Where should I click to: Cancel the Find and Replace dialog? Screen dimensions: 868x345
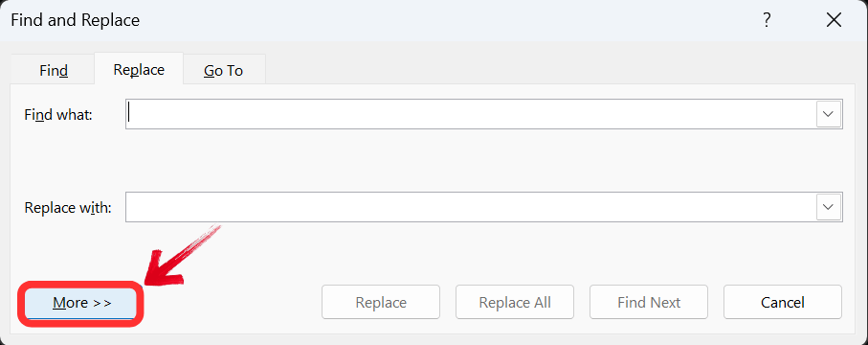point(783,302)
